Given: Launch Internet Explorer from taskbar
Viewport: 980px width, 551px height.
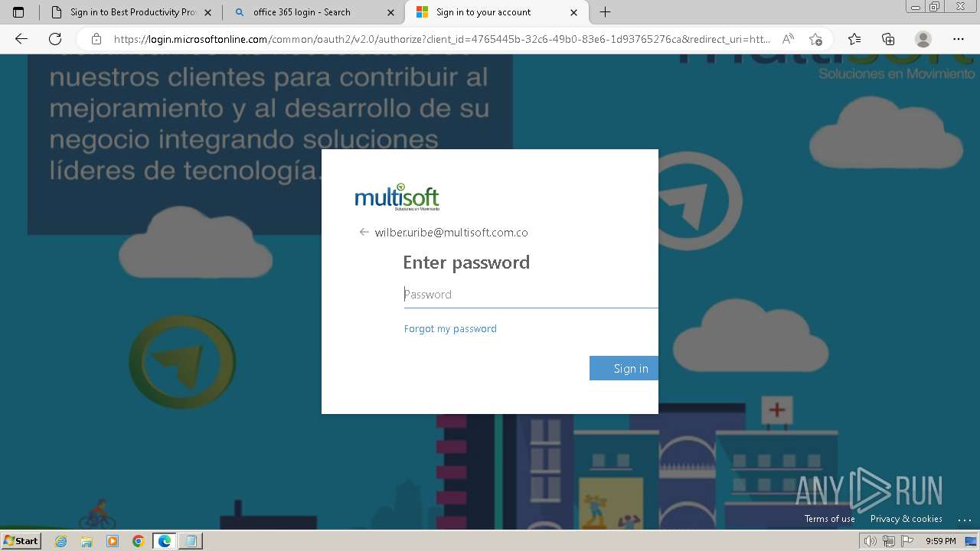Looking at the screenshot, I should tap(61, 541).
